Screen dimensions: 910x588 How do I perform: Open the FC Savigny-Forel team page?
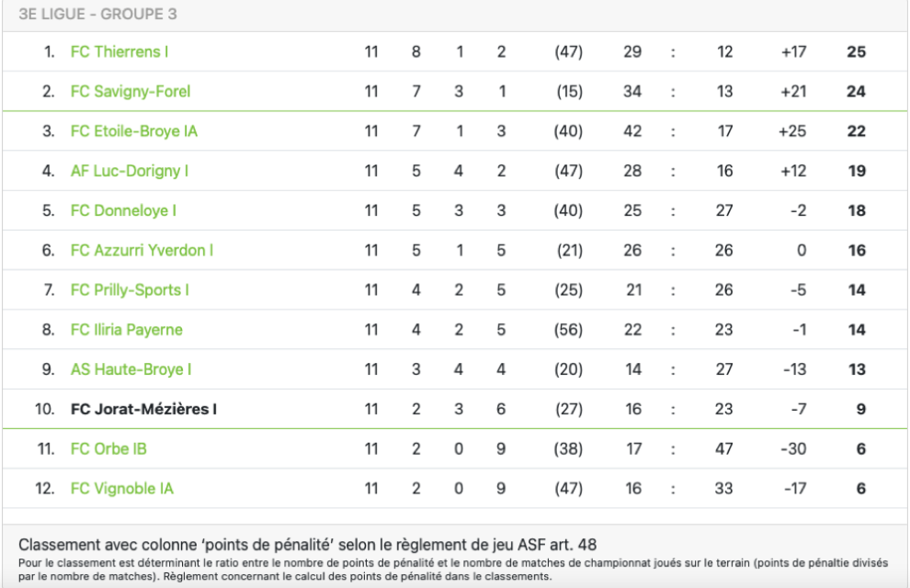130,92
